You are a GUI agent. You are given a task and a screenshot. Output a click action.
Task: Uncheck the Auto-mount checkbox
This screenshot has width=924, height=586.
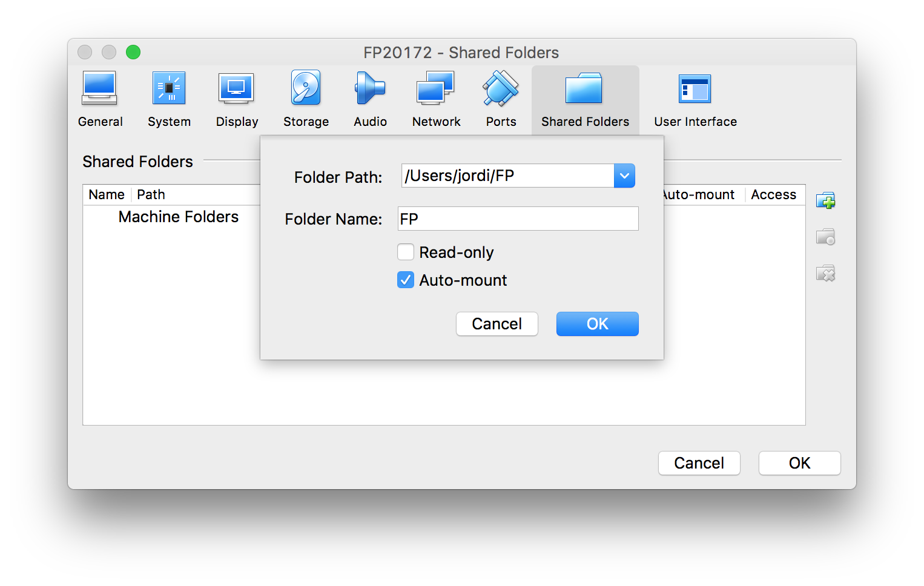pyautogui.click(x=406, y=280)
